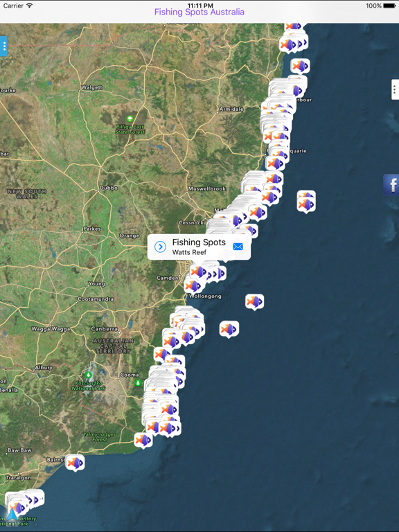Tap the fish marker under Watts Reef callout
This screenshot has height=532, width=399.
(199, 272)
